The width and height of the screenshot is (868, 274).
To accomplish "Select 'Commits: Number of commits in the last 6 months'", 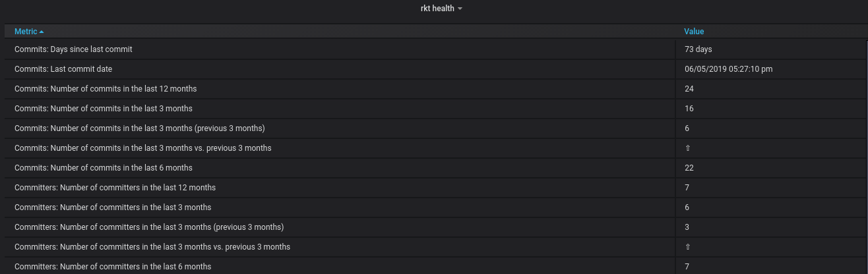I will 104,168.
